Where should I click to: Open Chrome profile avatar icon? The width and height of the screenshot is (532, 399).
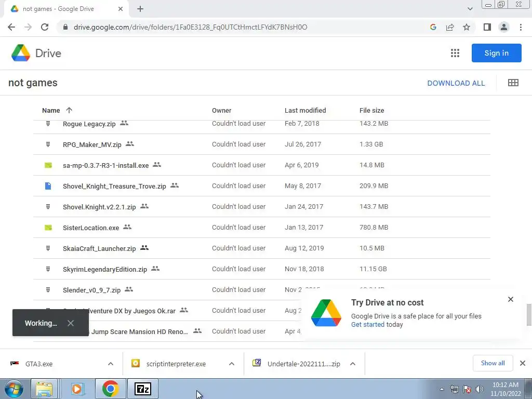click(504, 27)
